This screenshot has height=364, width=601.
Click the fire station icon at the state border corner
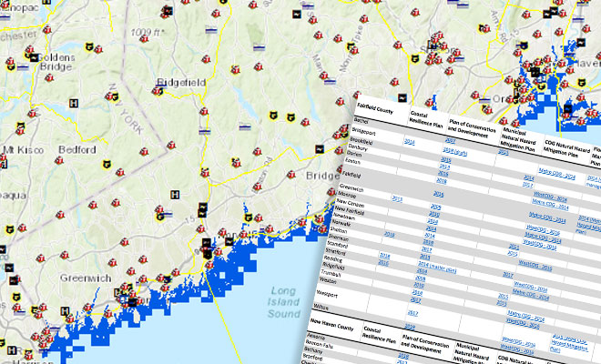point(171,145)
